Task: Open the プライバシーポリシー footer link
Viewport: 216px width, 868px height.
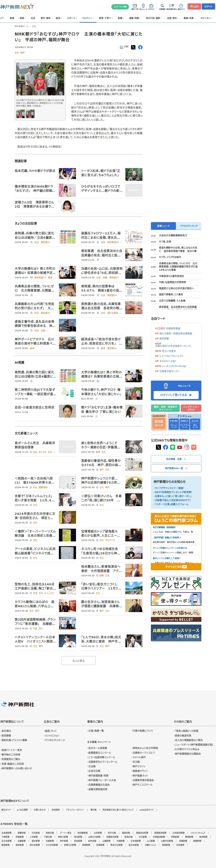Action: coord(75,810)
